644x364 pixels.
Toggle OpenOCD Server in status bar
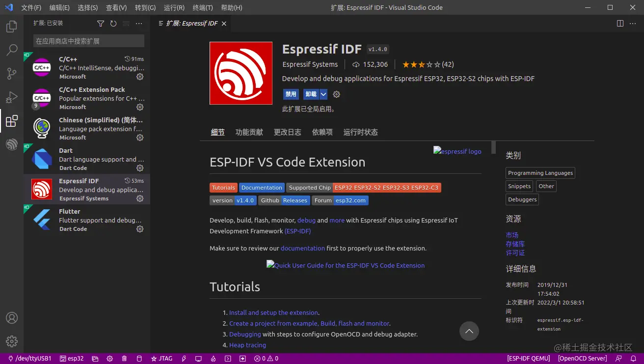coord(582,359)
